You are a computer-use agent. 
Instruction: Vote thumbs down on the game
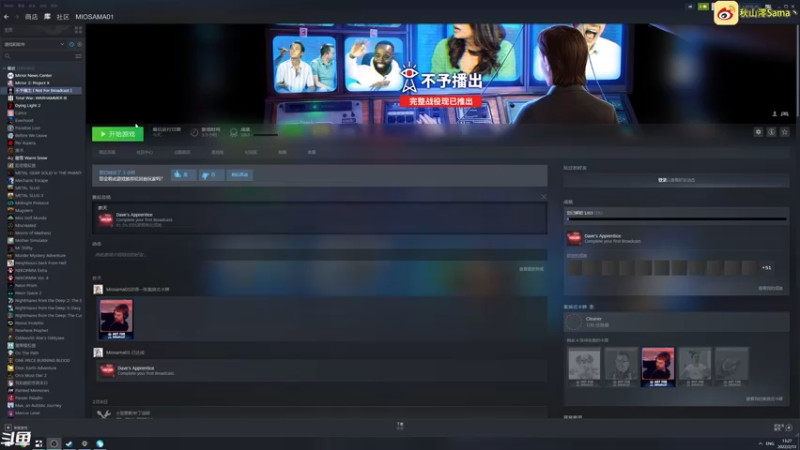pyautogui.click(x=211, y=174)
